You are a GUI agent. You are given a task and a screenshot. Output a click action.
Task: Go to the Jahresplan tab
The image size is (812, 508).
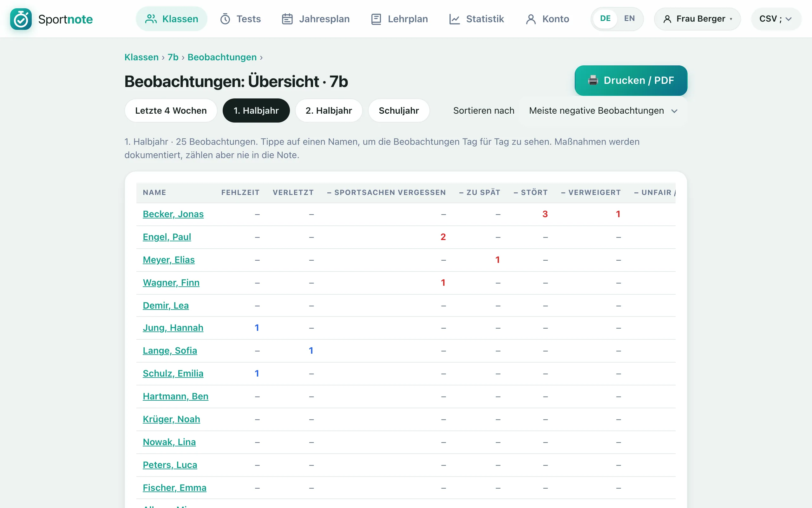(315, 19)
